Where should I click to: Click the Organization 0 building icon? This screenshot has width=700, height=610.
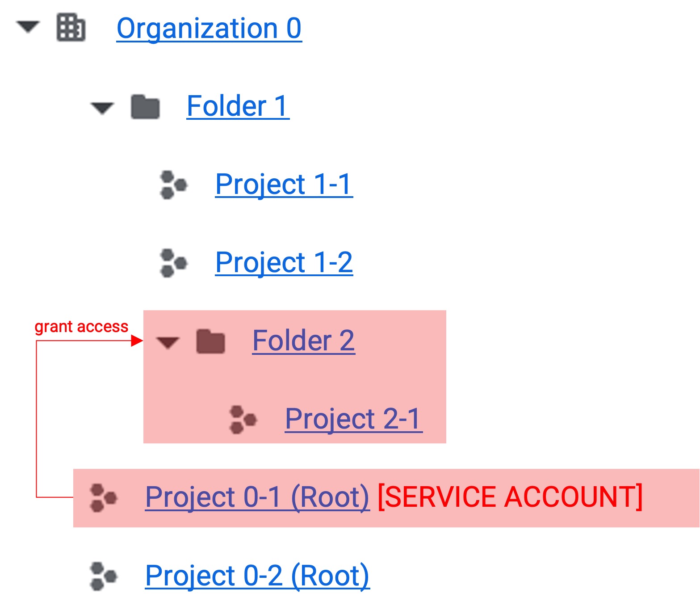(x=71, y=28)
